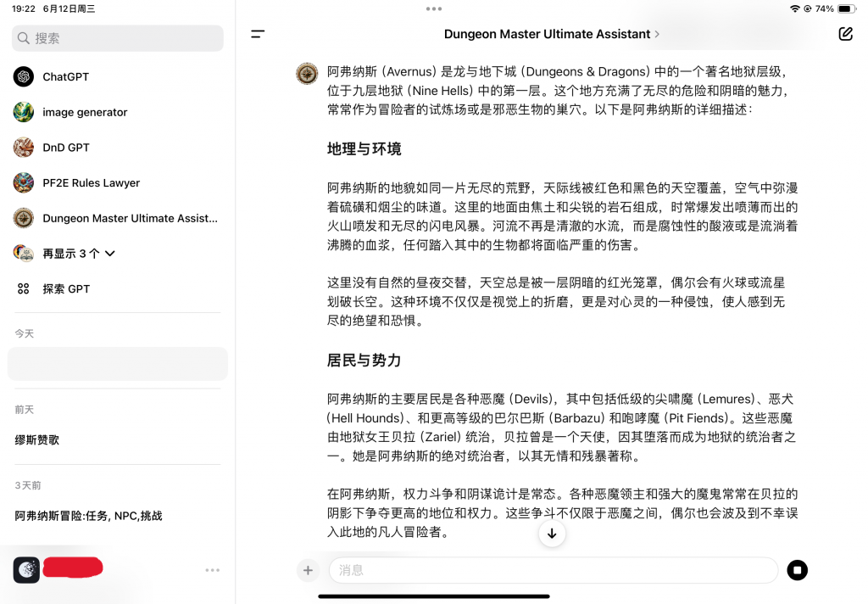Click the 消息 message input field

(x=553, y=570)
